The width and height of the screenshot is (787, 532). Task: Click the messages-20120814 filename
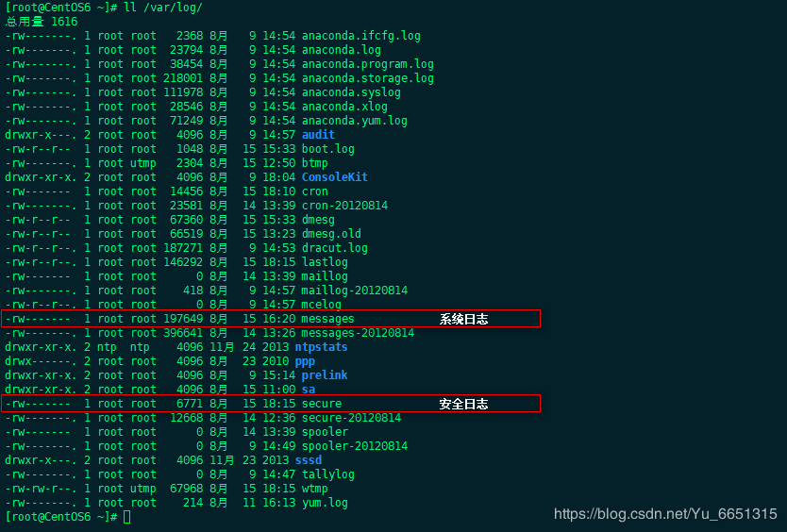[358, 333]
